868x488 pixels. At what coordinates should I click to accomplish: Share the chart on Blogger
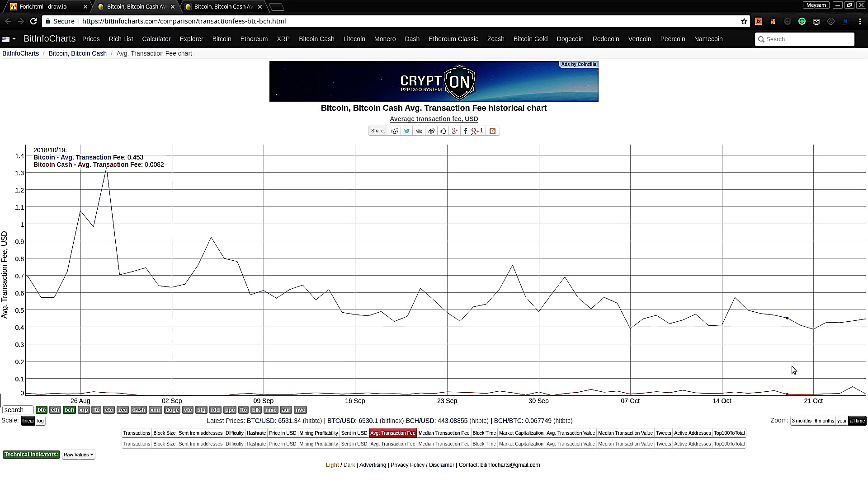493,131
